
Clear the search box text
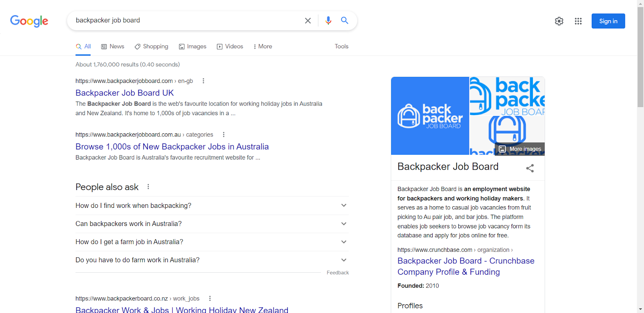pos(308,21)
